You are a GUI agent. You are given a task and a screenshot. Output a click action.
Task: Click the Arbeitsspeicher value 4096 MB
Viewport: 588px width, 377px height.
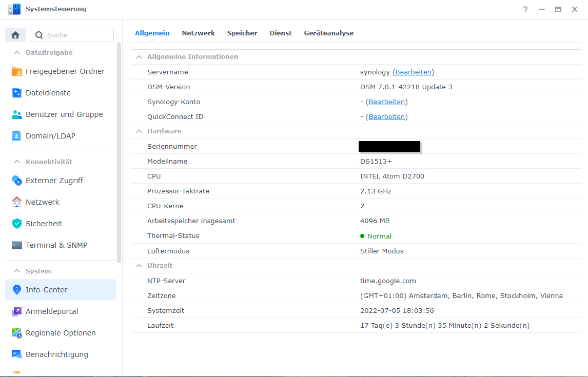[375, 221]
